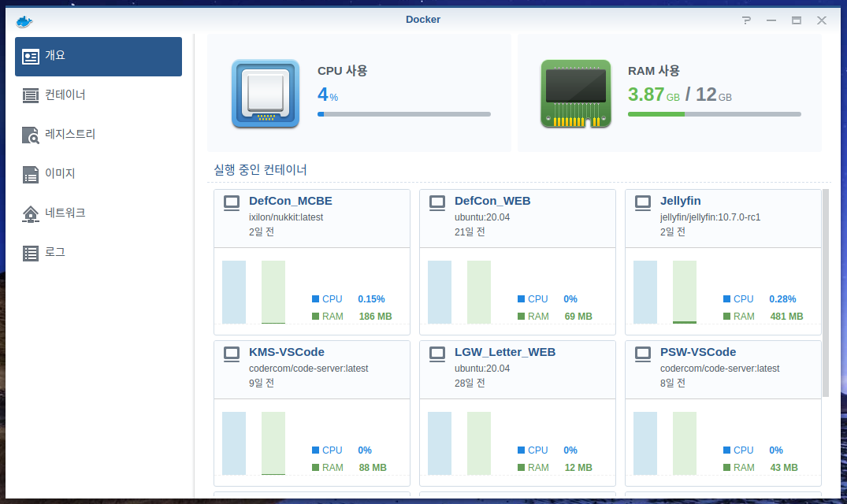The height and width of the screenshot is (504, 847).
Task: Close the Docker window
Action: click(x=822, y=20)
